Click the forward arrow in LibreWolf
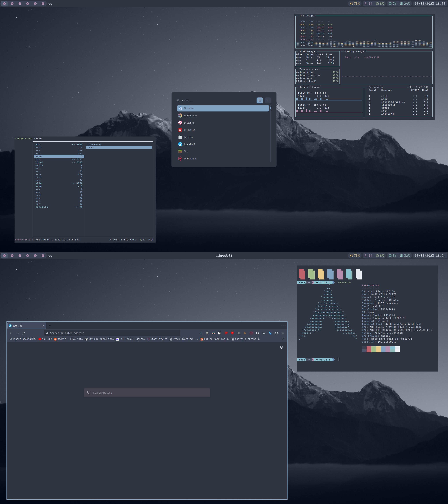Screen dimensions: 448x504 17,333
